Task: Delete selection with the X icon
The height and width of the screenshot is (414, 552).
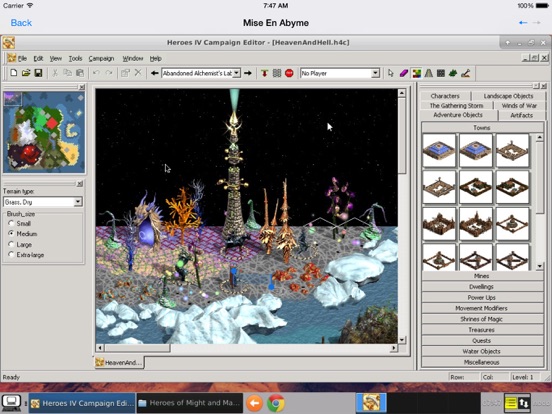Action: pyautogui.click(x=138, y=73)
